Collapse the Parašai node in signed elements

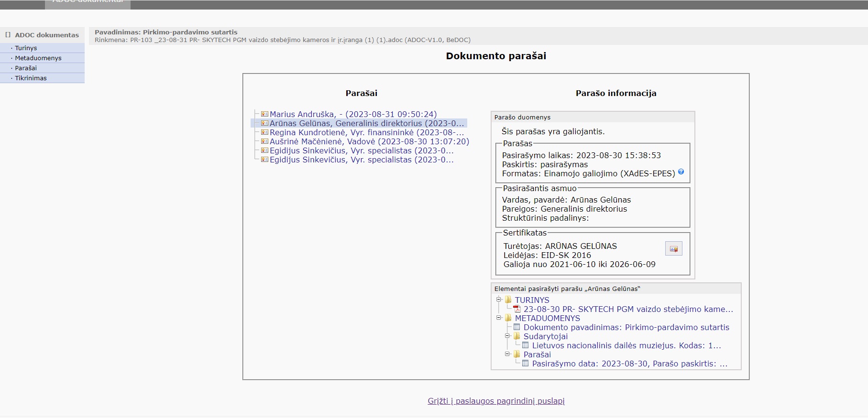tap(507, 354)
